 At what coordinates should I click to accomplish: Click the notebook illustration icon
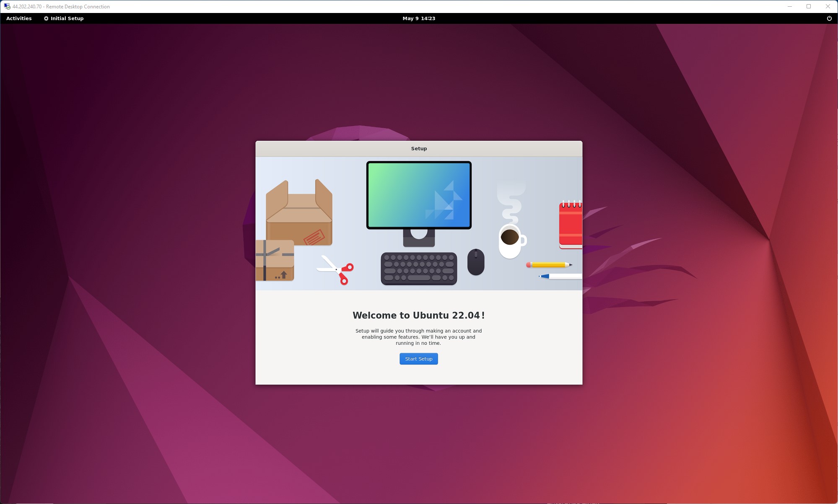point(566,224)
